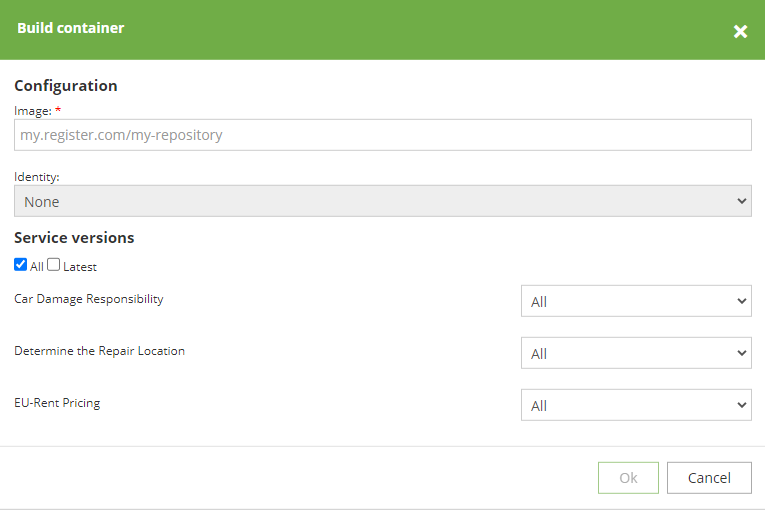
Task: Click the Identity field label
Action: [37, 177]
